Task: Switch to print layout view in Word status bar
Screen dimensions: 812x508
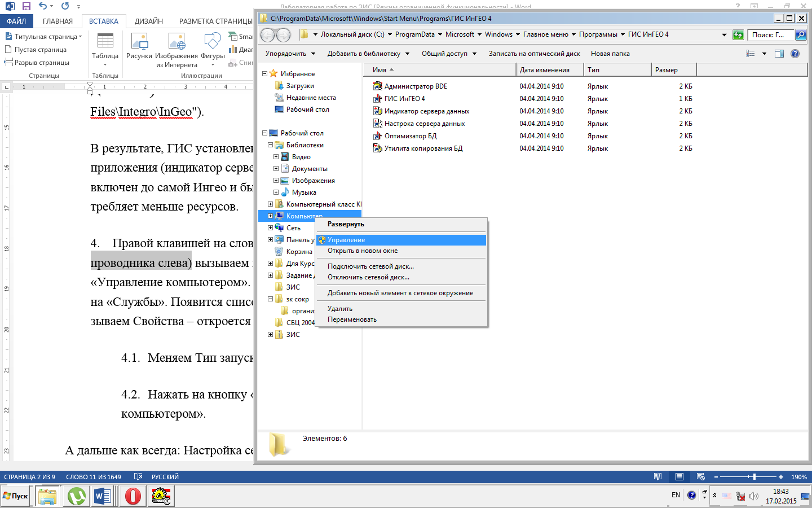Action: coord(679,477)
